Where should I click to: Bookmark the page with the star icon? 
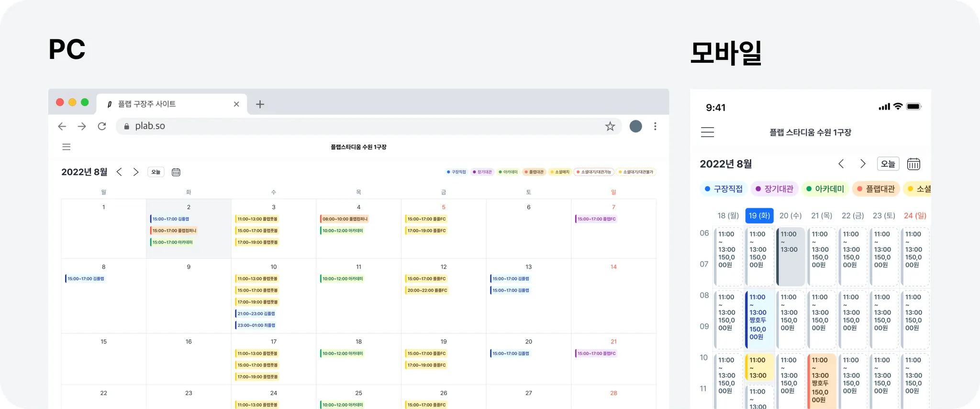610,126
